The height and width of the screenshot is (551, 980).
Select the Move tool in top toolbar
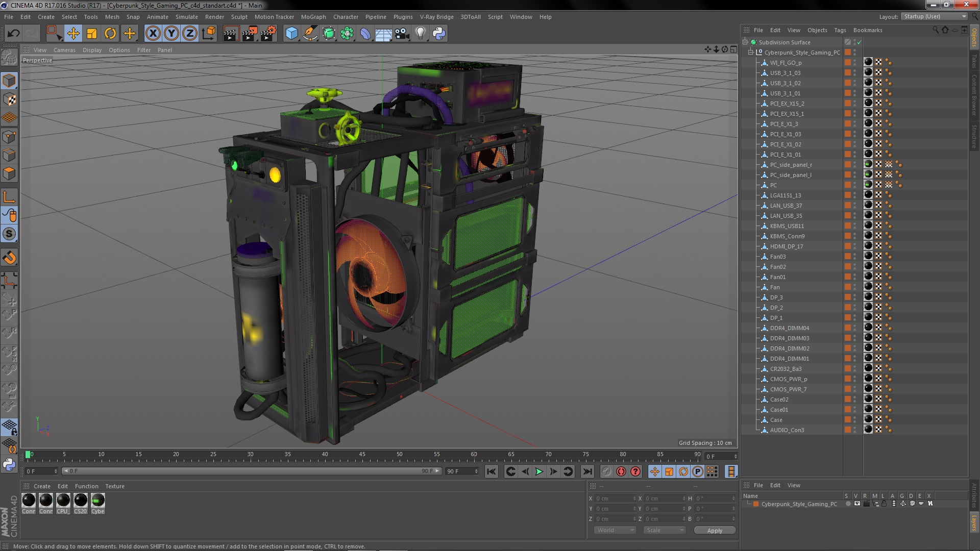(x=73, y=34)
